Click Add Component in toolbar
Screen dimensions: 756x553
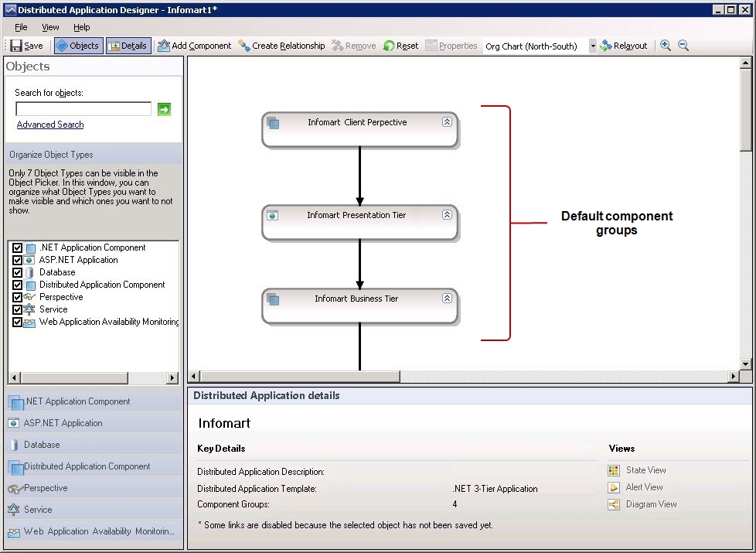tap(195, 46)
